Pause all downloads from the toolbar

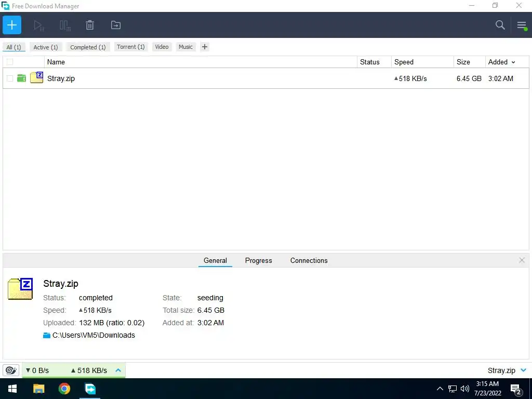pyautogui.click(x=65, y=25)
